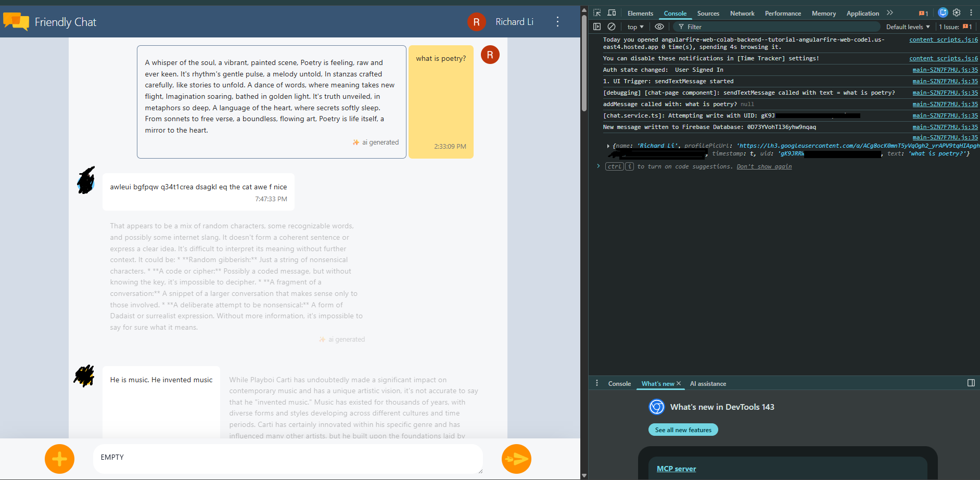The width and height of the screenshot is (980, 480).
Task: Expand the logged object with name 'Richard Li'
Action: (x=608, y=146)
